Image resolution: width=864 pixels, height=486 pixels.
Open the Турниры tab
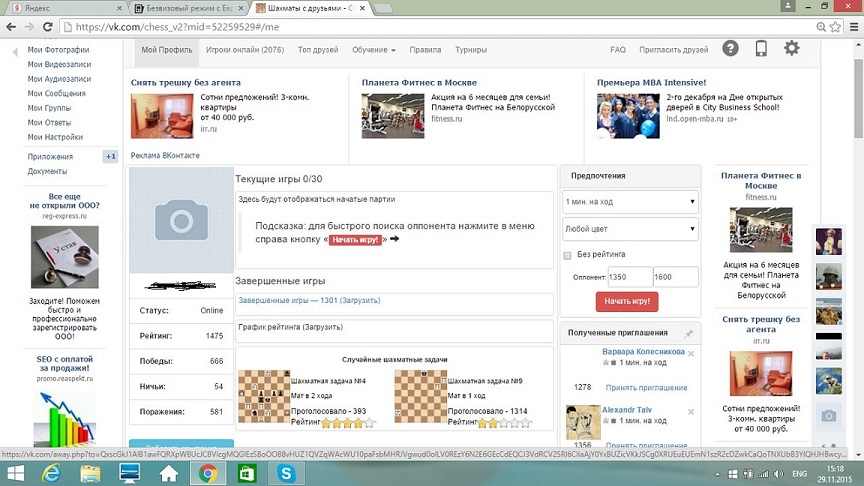coord(470,50)
